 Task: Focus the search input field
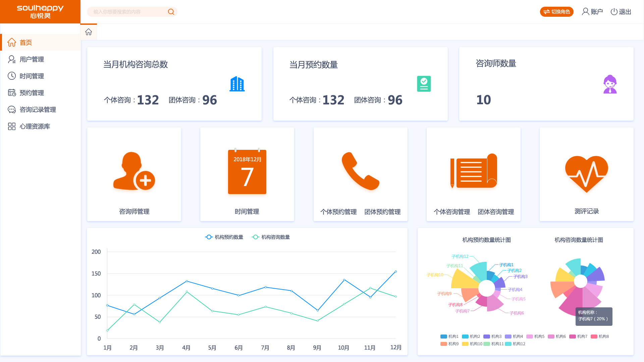point(127,12)
